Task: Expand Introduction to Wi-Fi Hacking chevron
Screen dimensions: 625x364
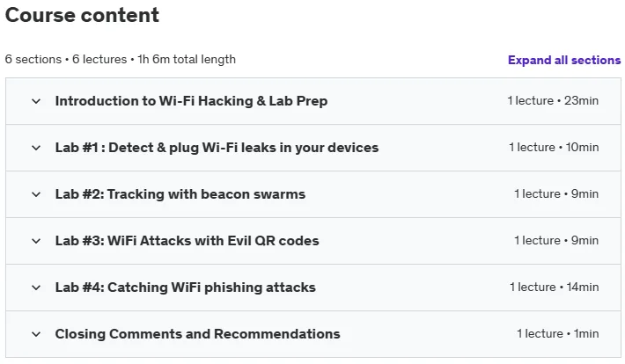Action: point(36,101)
